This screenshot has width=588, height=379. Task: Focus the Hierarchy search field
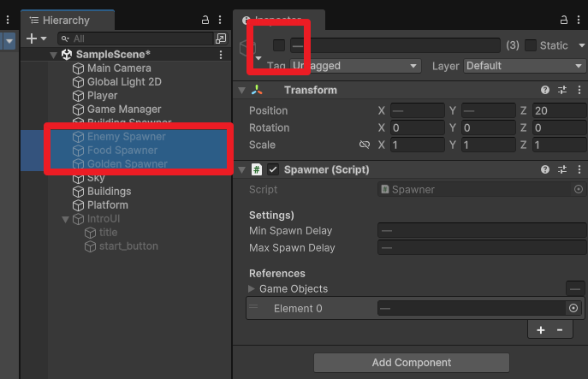pyautogui.click(x=136, y=38)
